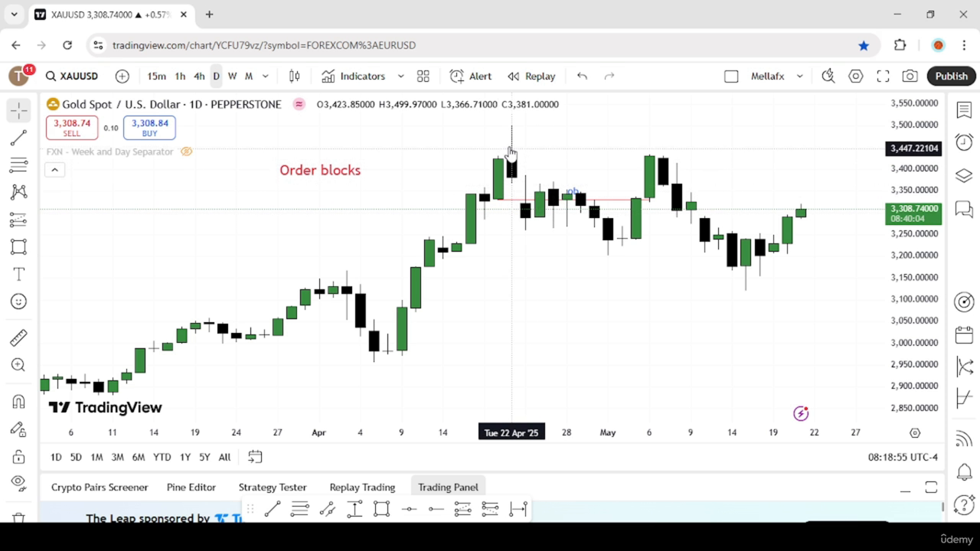Open the Strategy Tester tab
980x551 pixels.
click(x=273, y=487)
